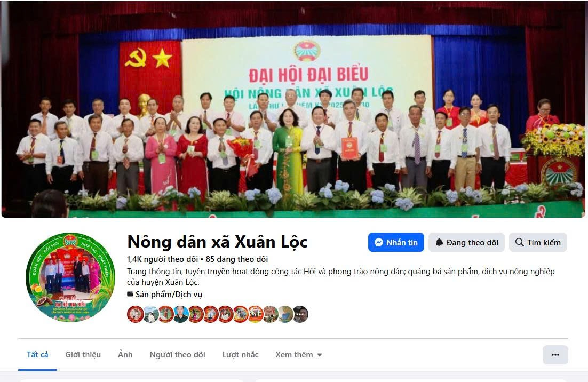Open the round page profile picture
The width and height of the screenshot is (588, 382).
[70, 277]
